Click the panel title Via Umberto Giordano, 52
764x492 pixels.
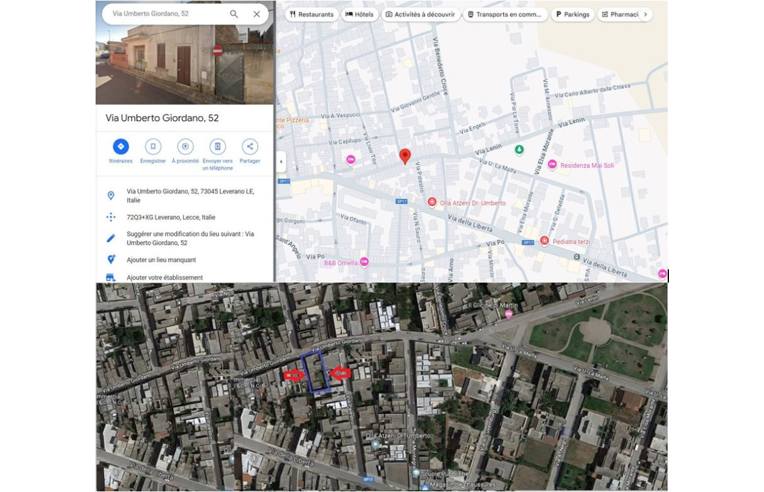[x=162, y=118]
